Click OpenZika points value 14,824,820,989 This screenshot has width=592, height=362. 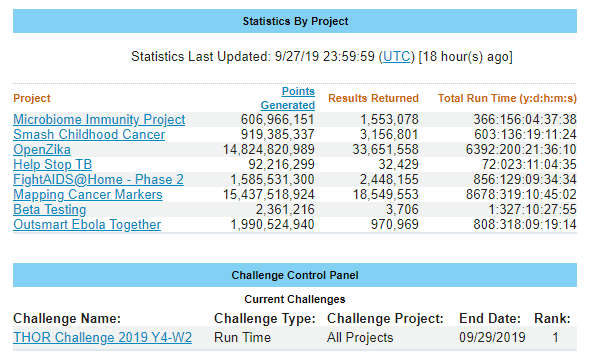tap(268, 149)
